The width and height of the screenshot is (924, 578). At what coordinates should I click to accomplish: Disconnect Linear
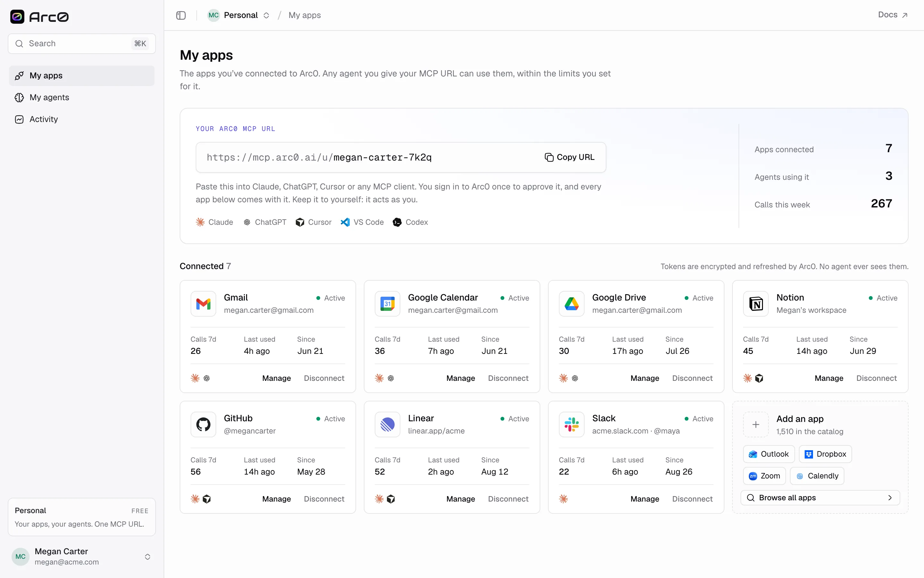coord(508,499)
